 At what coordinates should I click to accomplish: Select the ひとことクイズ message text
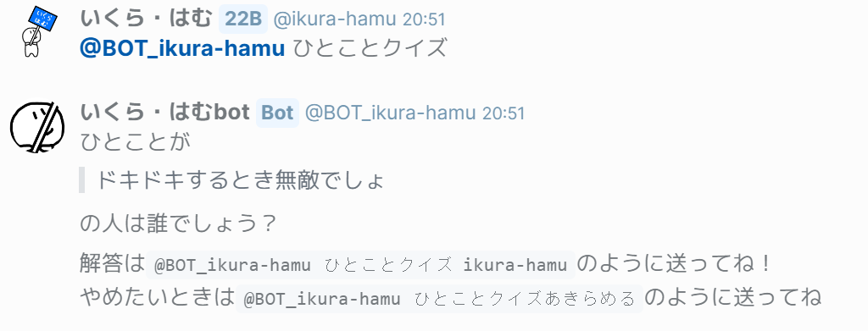[369, 48]
